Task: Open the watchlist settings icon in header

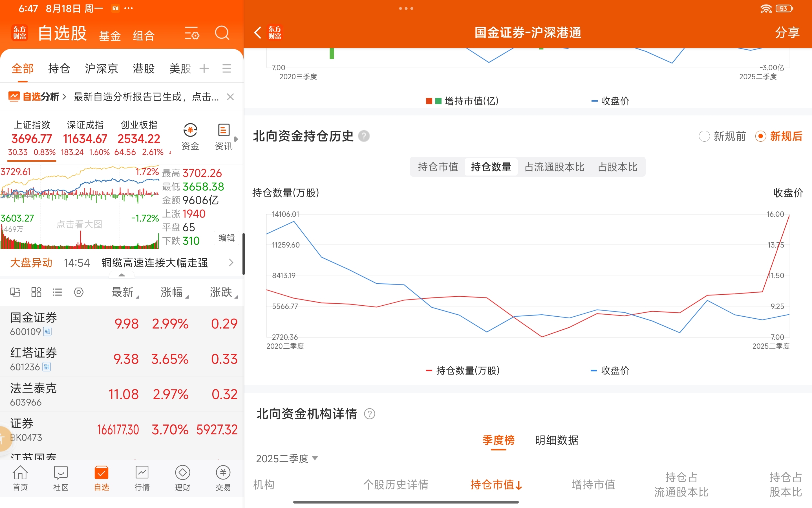Action: pyautogui.click(x=192, y=33)
